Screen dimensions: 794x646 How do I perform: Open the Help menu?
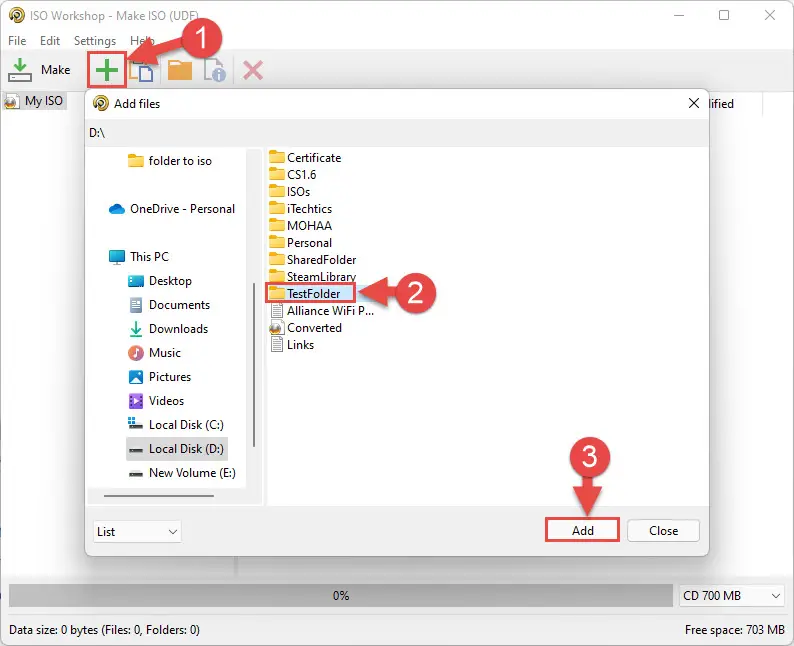click(142, 41)
